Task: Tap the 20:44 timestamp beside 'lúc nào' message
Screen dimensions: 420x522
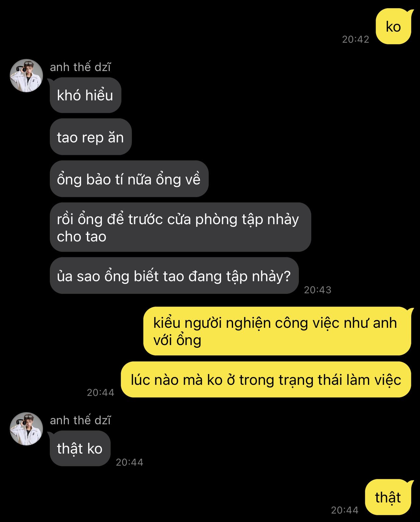Action: click(101, 392)
